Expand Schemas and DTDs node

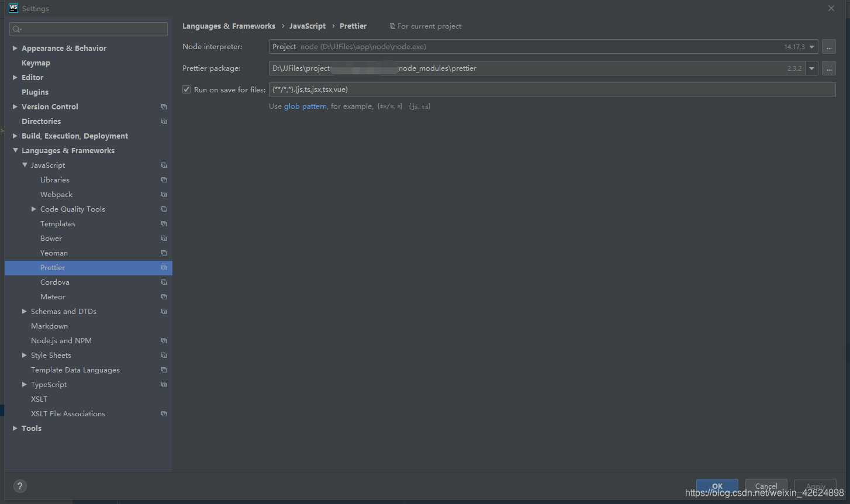(x=25, y=311)
